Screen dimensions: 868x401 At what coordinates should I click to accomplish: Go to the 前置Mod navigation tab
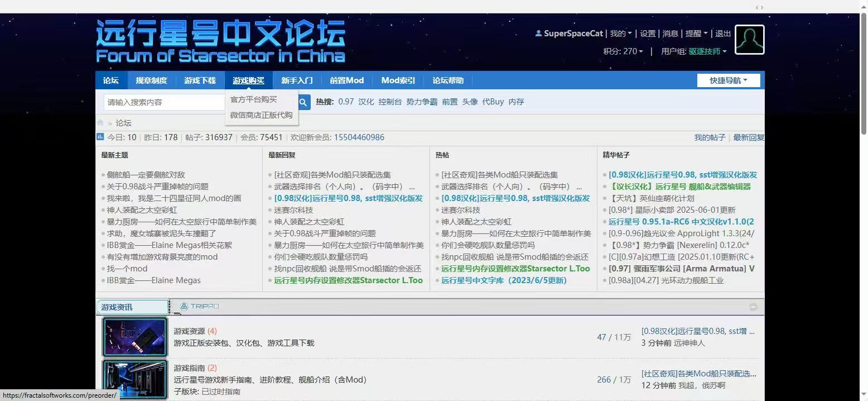pos(346,80)
